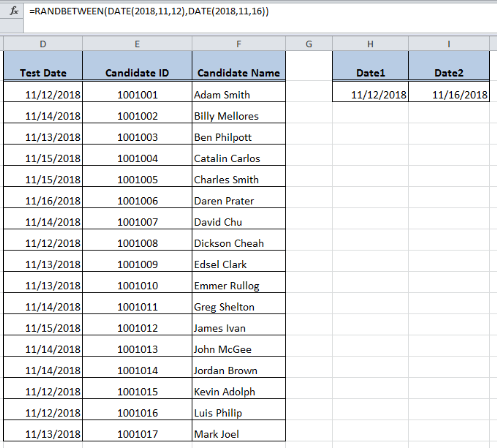Click the cell containing Dickson Cheah
The image size is (498, 448).
pyautogui.click(x=239, y=240)
